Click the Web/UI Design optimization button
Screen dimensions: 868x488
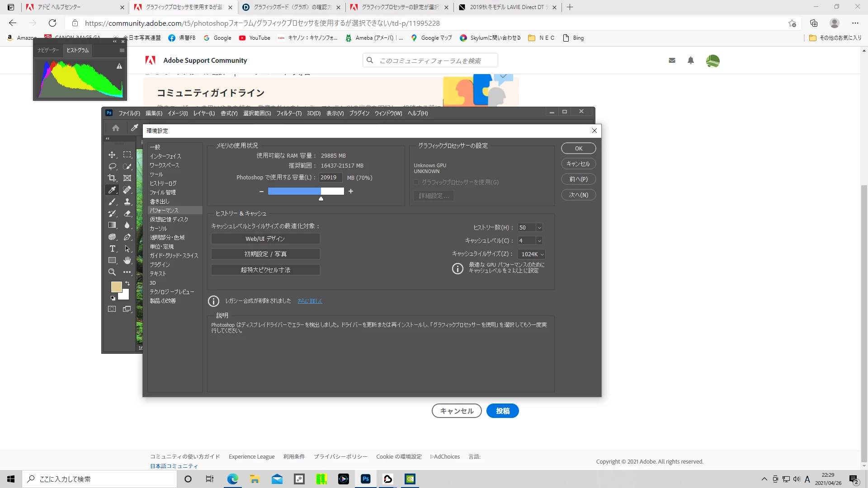(265, 239)
